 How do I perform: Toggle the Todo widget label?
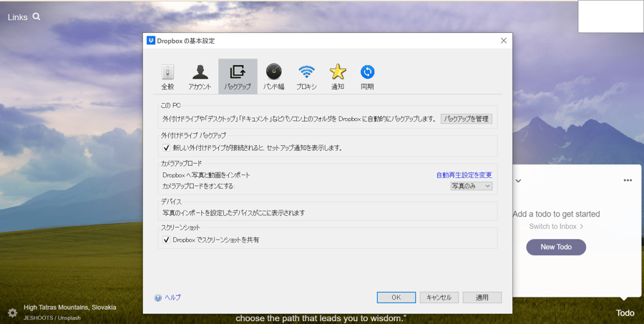(625, 313)
